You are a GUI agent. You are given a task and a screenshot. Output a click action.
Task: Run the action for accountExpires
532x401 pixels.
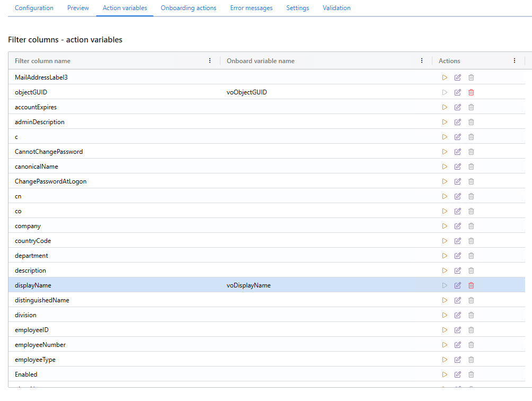pyautogui.click(x=445, y=107)
